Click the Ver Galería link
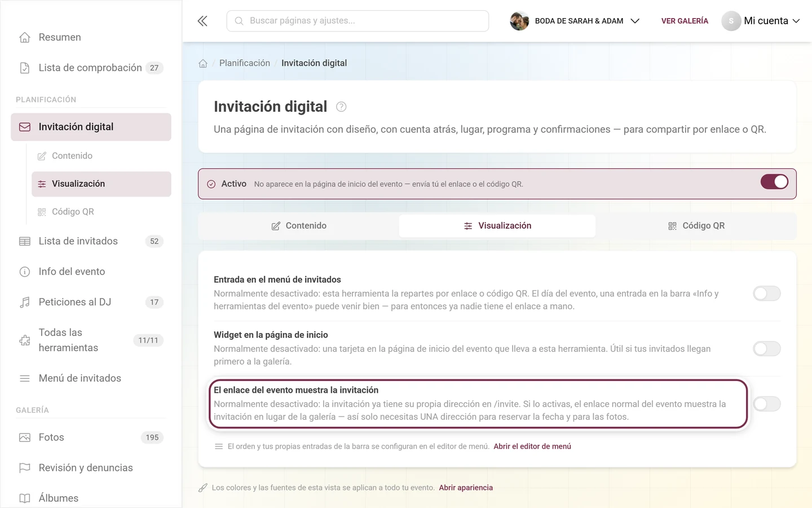The width and height of the screenshot is (812, 508). (x=685, y=21)
